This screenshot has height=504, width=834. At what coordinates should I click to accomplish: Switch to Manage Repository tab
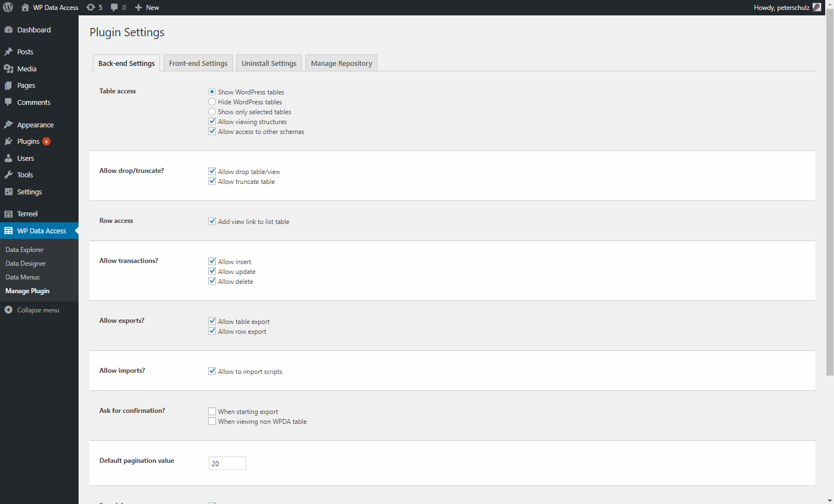coord(341,63)
